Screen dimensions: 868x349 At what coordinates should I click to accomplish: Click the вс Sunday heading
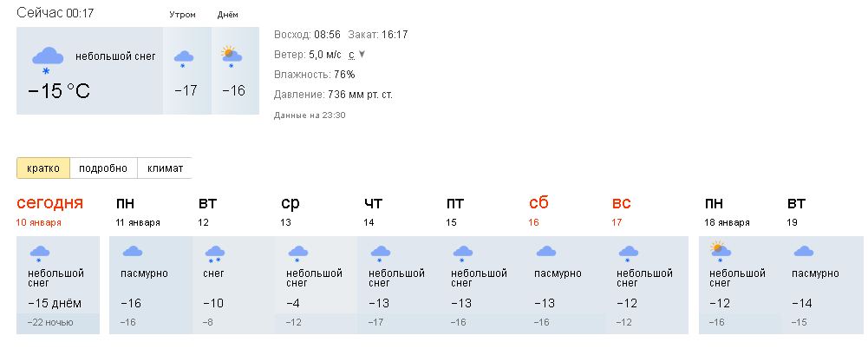[621, 203]
